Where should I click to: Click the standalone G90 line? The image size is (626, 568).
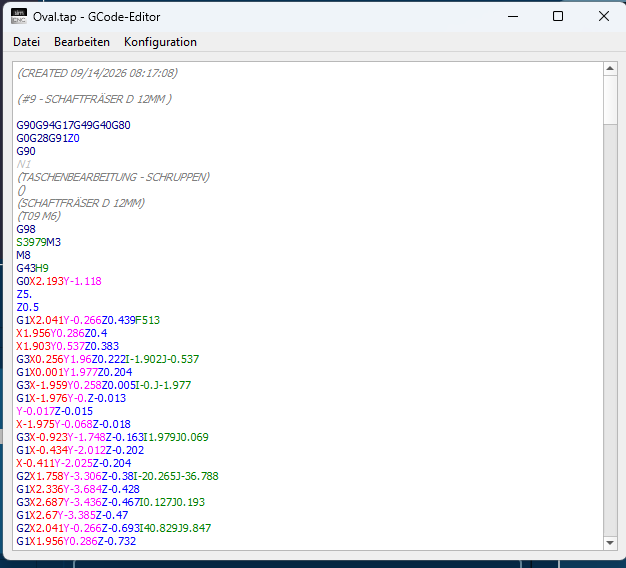26,151
